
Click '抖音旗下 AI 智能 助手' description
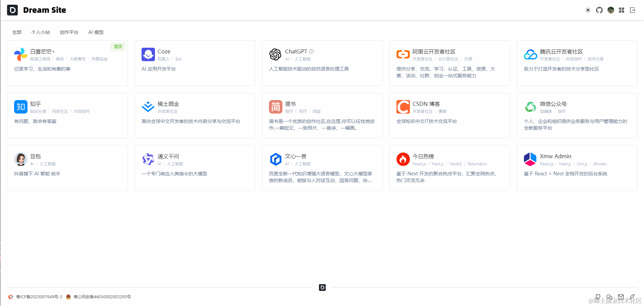click(x=37, y=174)
